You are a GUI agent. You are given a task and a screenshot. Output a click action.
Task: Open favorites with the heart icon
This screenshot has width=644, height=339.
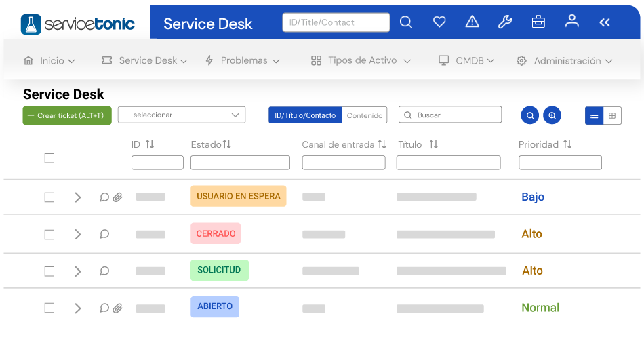pyautogui.click(x=439, y=22)
